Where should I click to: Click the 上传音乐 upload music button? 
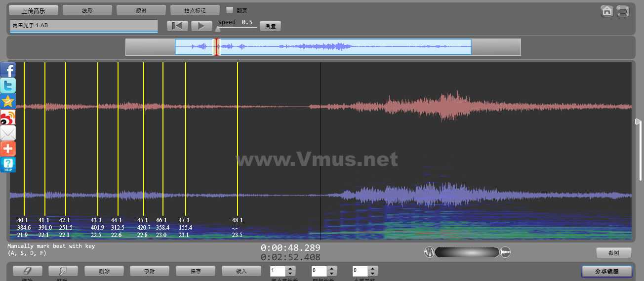click(34, 10)
